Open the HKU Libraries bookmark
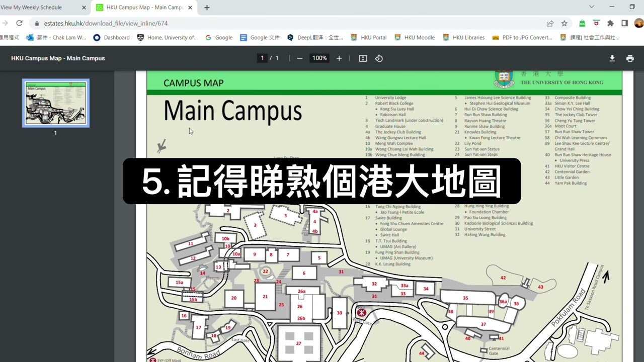 pyautogui.click(x=463, y=38)
